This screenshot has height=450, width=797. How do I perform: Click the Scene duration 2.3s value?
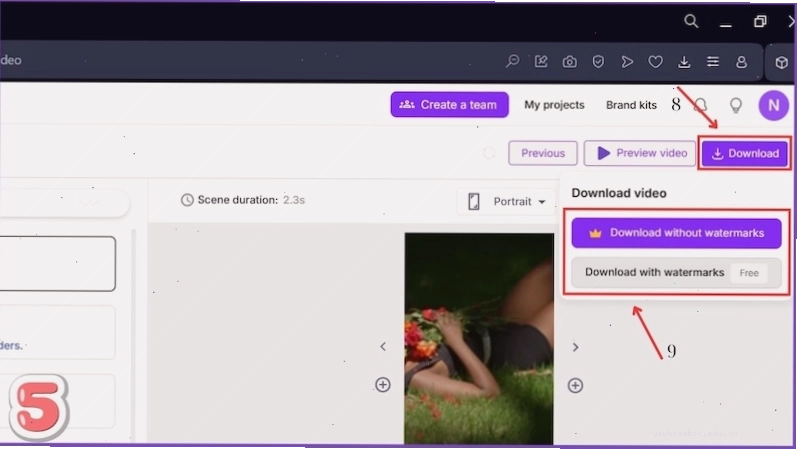point(294,200)
